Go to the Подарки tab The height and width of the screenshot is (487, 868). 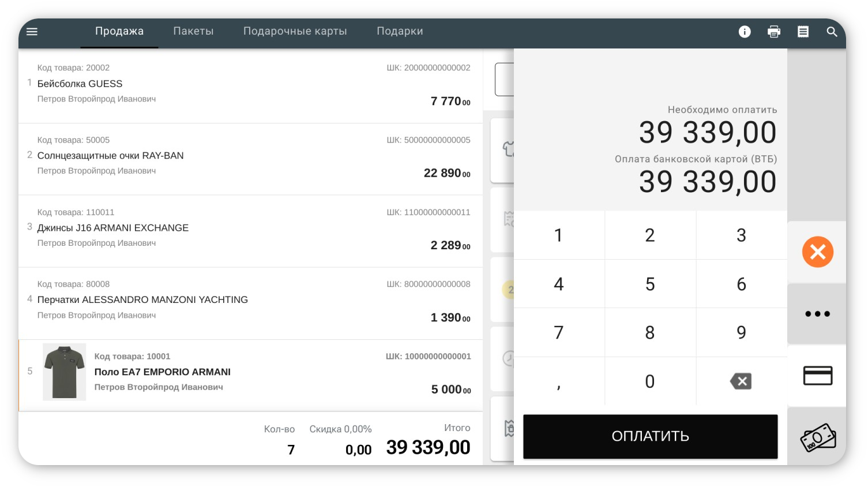point(400,31)
